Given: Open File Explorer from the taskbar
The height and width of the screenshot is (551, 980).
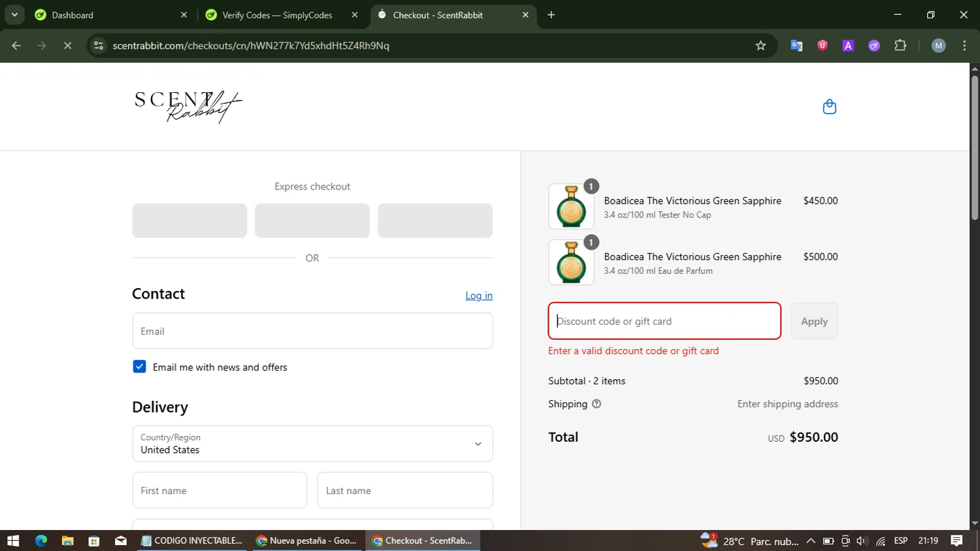Looking at the screenshot, I should [x=67, y=541].
